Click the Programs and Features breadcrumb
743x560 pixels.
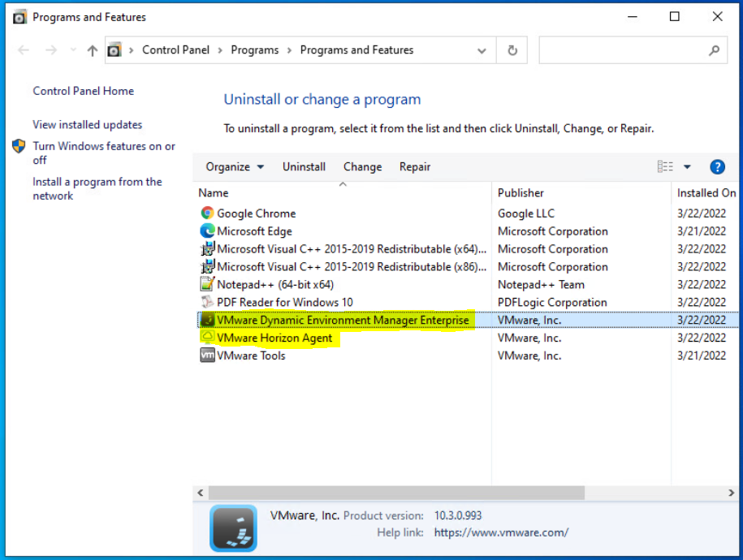[x=356, y=50]
